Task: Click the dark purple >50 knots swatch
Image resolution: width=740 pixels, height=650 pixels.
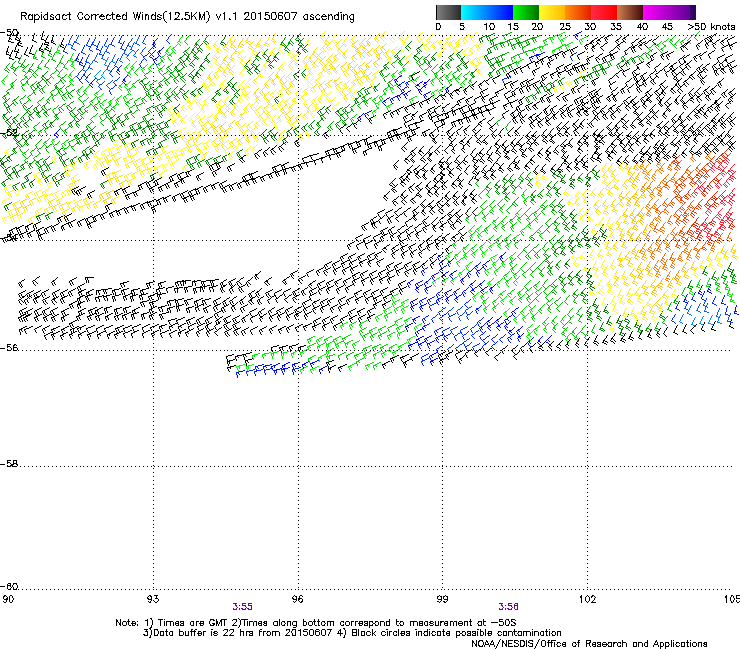Action: [693, 12]
